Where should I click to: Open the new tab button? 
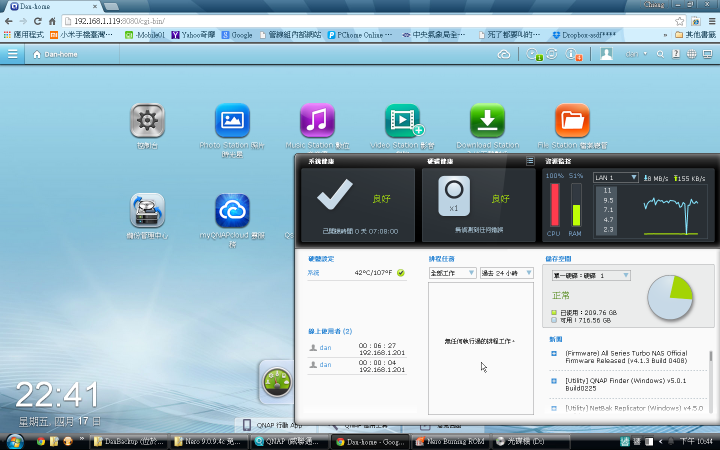click(x=112, y=6)
